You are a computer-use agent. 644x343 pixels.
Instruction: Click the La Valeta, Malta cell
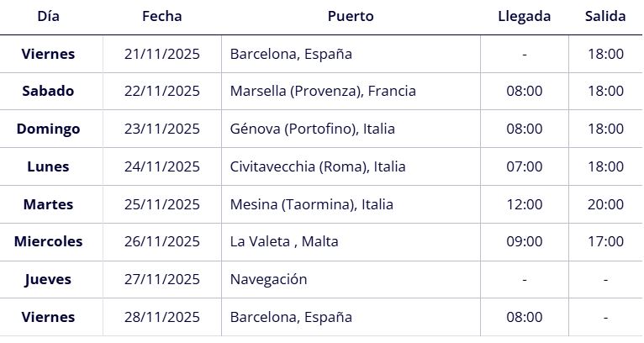pyautogui.click(x=284, y=241)
